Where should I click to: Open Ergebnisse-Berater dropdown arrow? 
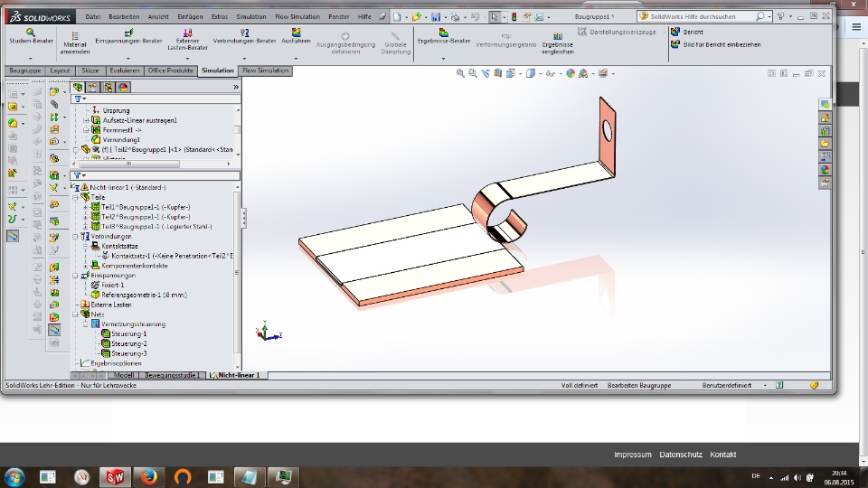[443, 58]
